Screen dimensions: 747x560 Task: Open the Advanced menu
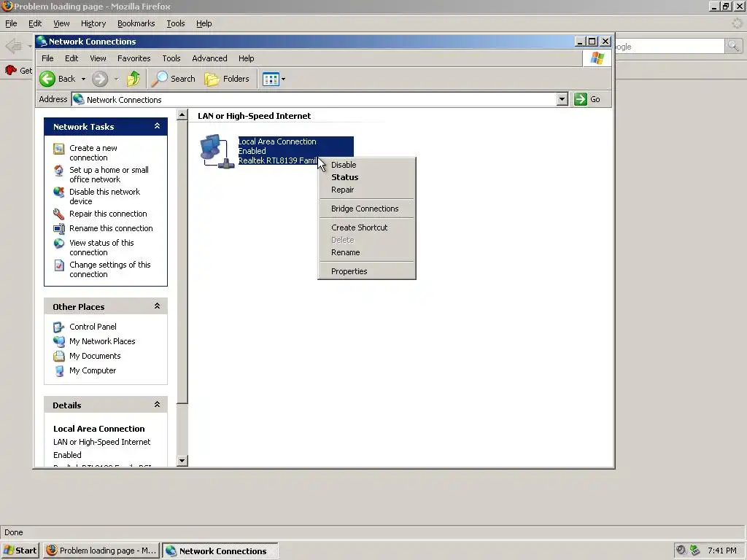tap(209, 58)
